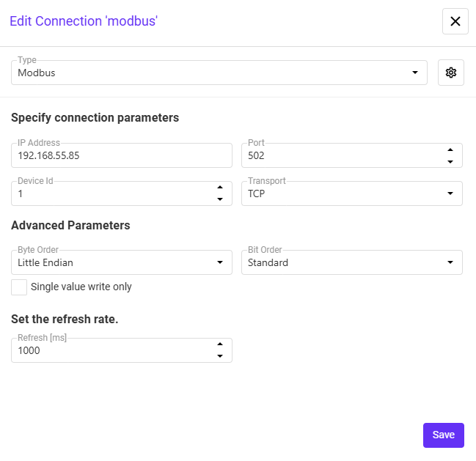Screen dimensions: 476x461
Task: Toggle the 'Single value write only' label
Action: click(x=81, y=287)
